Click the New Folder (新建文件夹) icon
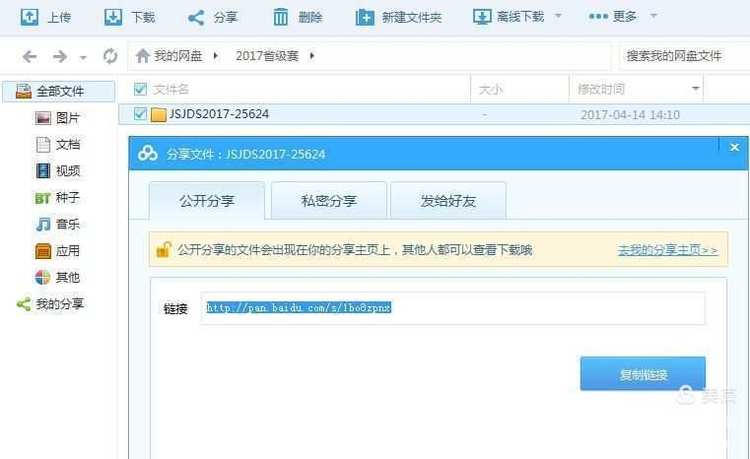This screenshot has height=459, width=750. [365, 18]
